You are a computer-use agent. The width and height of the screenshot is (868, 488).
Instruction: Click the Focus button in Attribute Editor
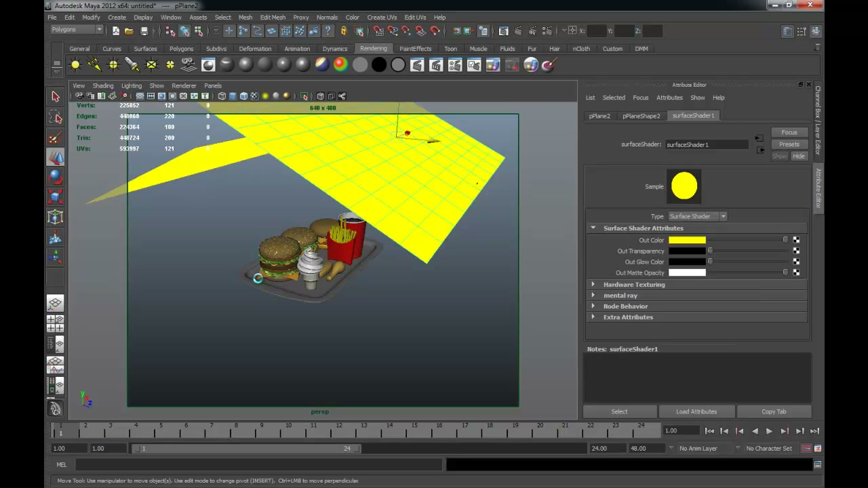point(789,132)
